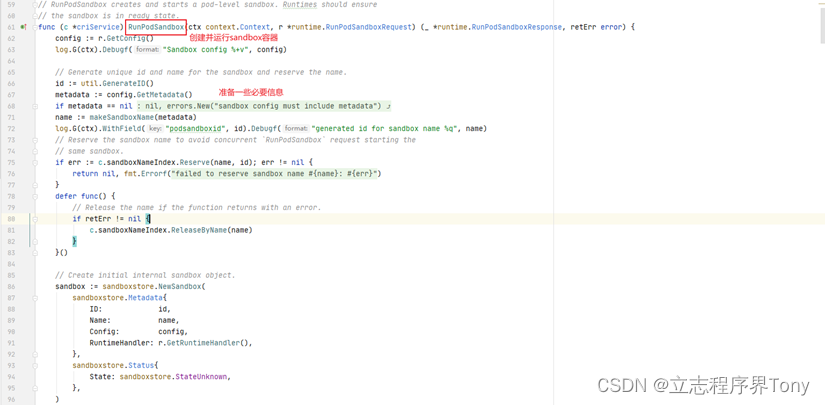The width and height of the screenshot is (825, 405).
Task: Click the "podsandboxid" string literal
Action: (194, 129)
